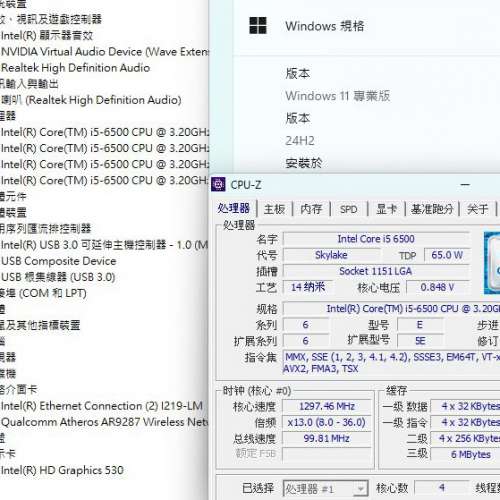Select the 序列匯流排控制器 category row
This screenshot has height=500, width=500.
pos(45,228)
